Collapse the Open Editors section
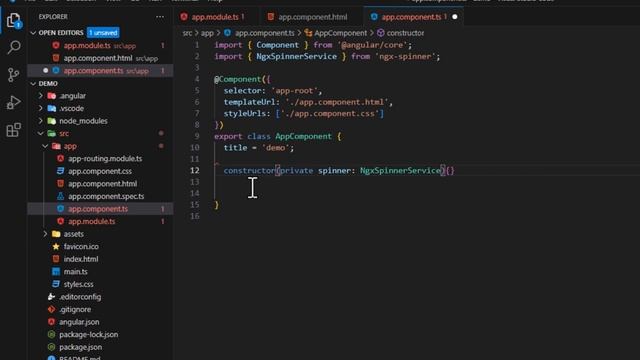Screen dimensions: 640x360 point(33,33)
